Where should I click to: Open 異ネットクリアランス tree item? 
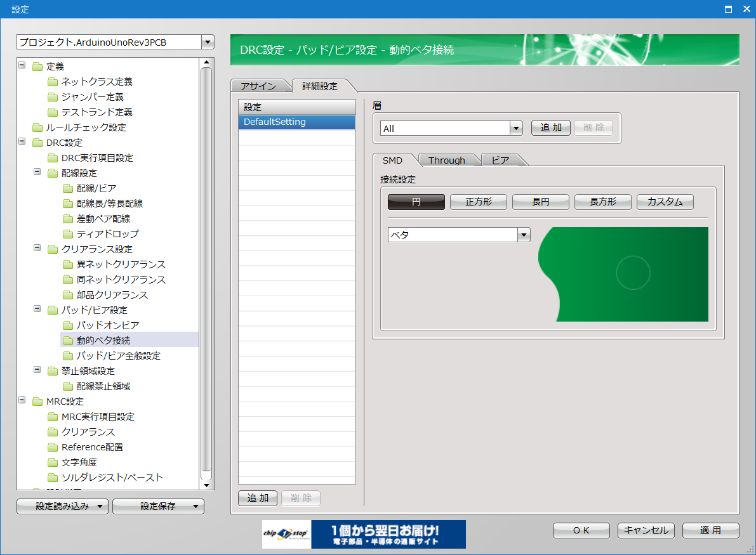(121, 264)
